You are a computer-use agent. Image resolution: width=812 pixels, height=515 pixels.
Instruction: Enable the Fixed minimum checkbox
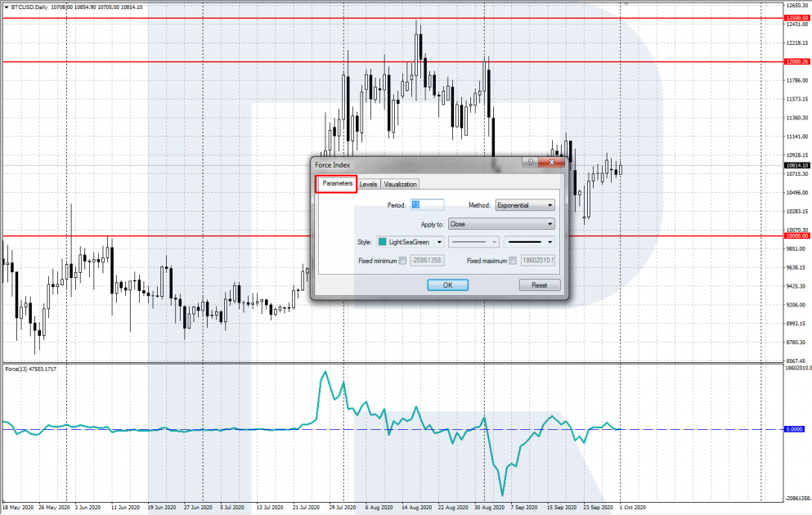pos(402,261)
